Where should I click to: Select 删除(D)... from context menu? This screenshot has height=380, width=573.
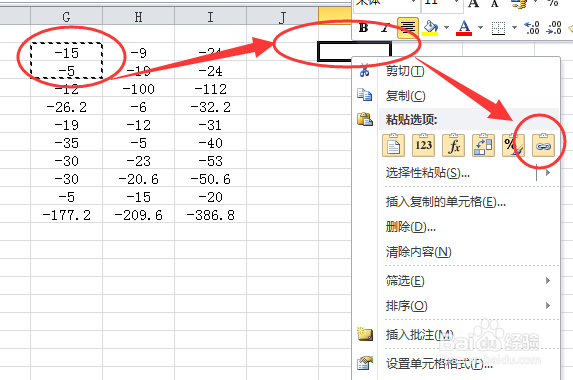click(x=457, y=227)
